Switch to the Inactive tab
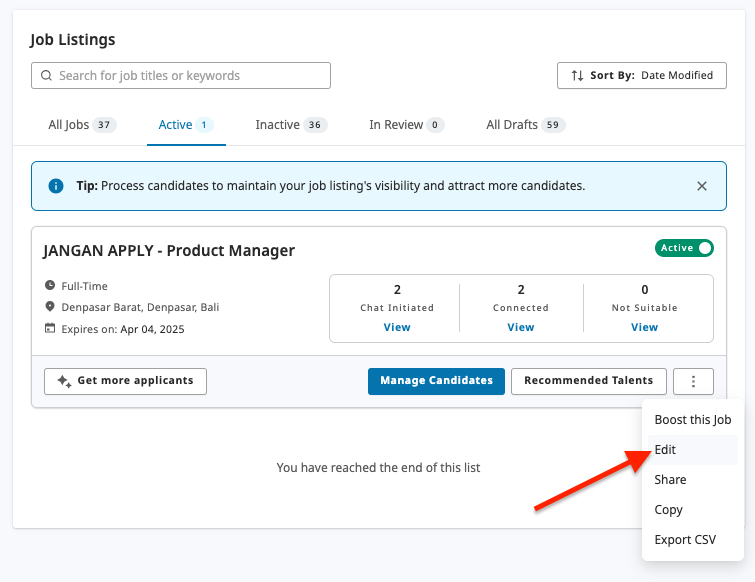The image size is (755, 582). point(290,125)
